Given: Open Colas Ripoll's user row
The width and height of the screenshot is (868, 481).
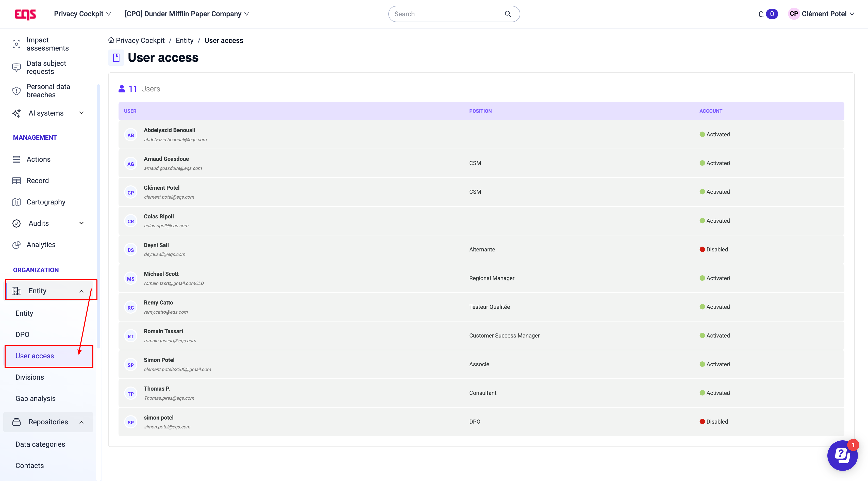Looking at the screenshot, I should tap(481, 221).
